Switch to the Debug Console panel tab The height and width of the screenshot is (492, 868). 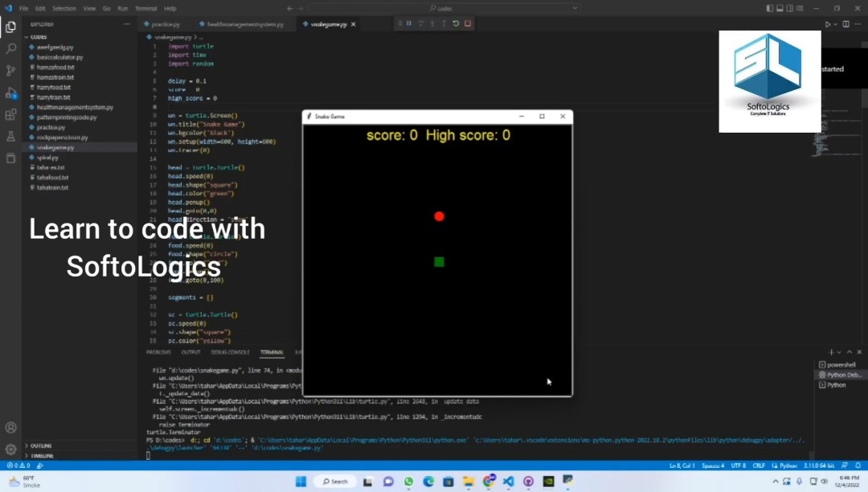coord(231,352)
